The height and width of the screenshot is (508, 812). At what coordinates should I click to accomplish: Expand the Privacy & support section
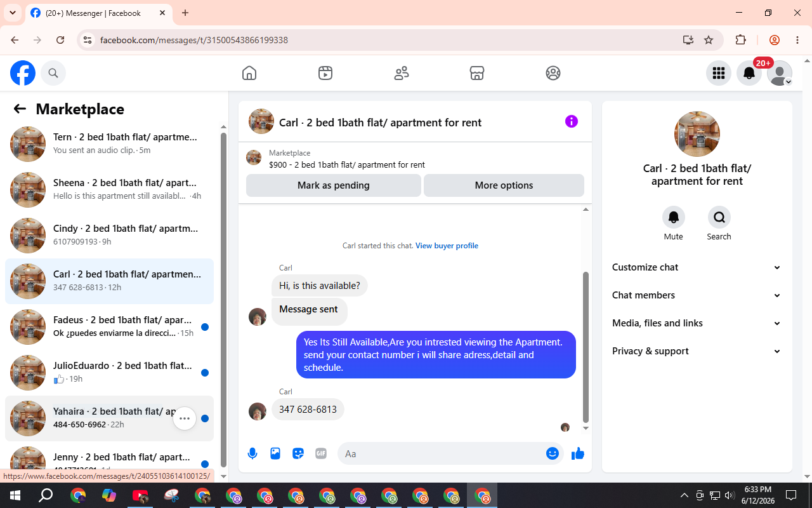point(697,351)
